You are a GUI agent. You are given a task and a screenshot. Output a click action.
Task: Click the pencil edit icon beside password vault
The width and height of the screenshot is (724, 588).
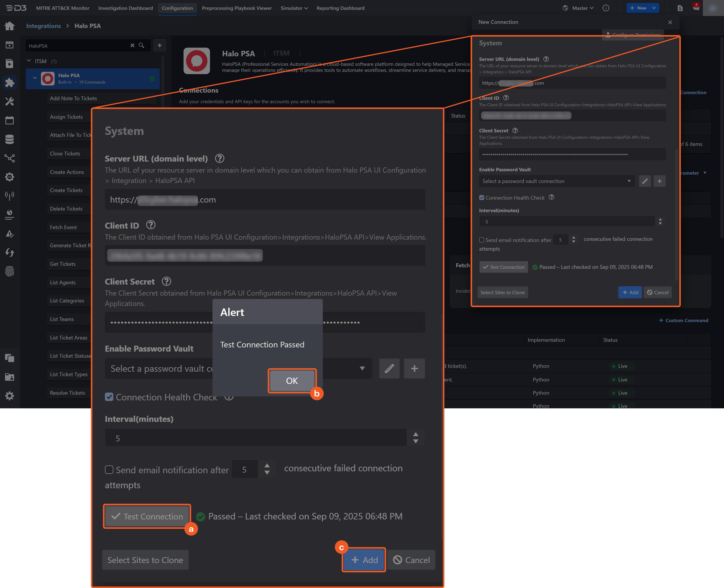point(389,369)
